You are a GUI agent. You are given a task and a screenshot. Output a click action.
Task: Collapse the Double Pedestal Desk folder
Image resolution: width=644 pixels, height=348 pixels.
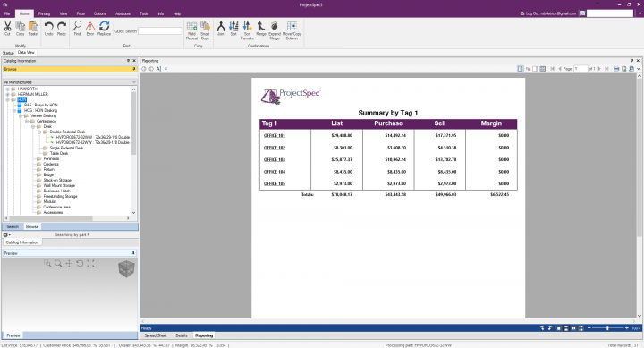[39, 132]
